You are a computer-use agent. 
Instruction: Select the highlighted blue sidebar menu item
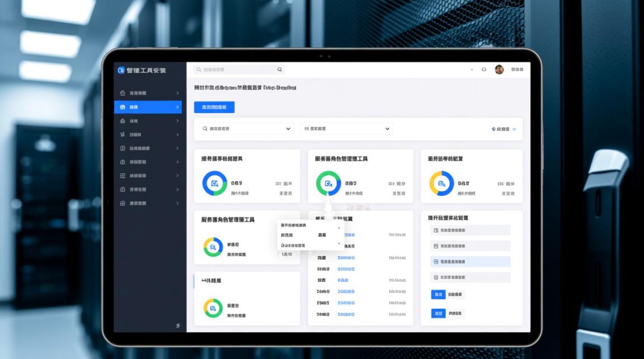pos(148,107)
